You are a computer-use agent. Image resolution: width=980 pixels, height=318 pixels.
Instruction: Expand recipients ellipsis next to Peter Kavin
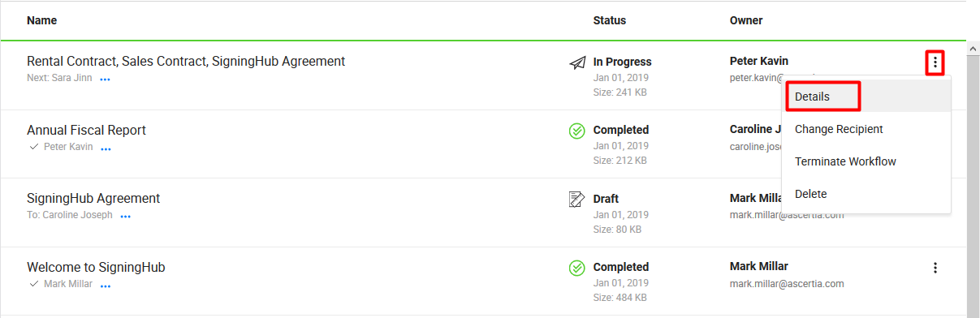click(106, 148)
